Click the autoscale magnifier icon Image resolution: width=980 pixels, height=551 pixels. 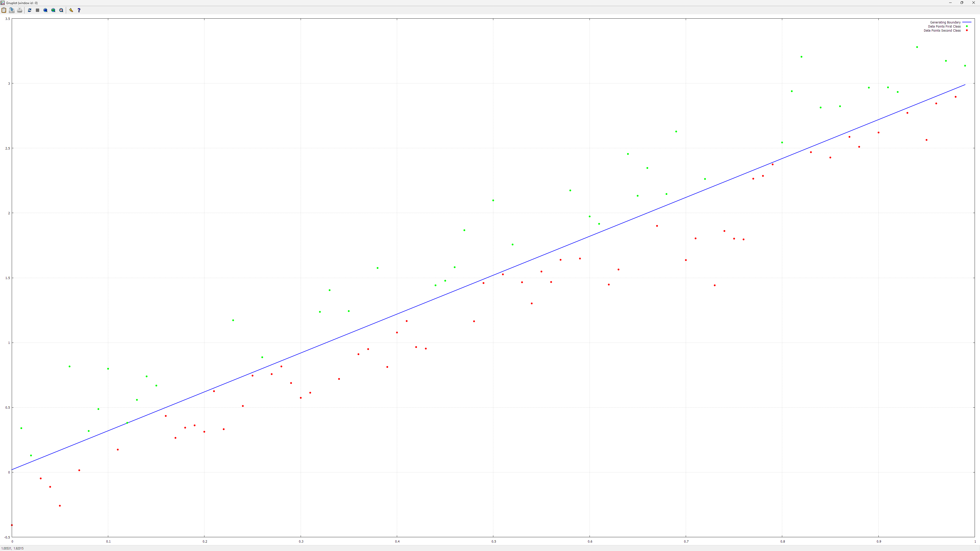tap(61, 10)
